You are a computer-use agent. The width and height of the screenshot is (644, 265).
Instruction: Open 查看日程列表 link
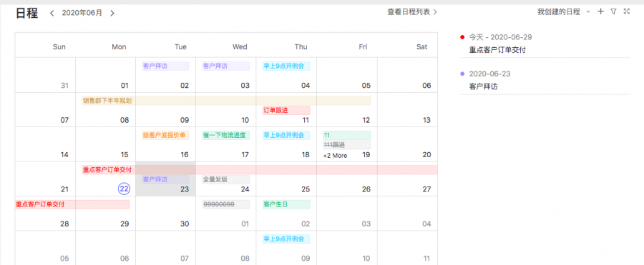(x=412, y=12)
